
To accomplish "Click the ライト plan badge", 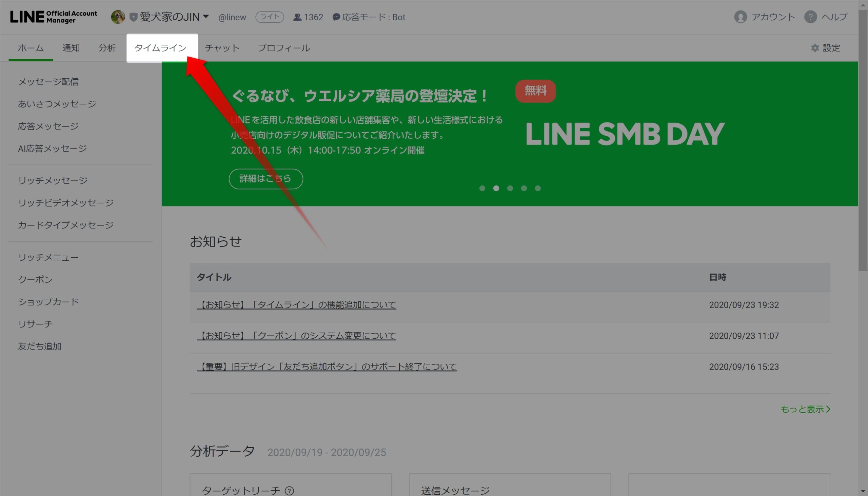I will click(270, 17).
